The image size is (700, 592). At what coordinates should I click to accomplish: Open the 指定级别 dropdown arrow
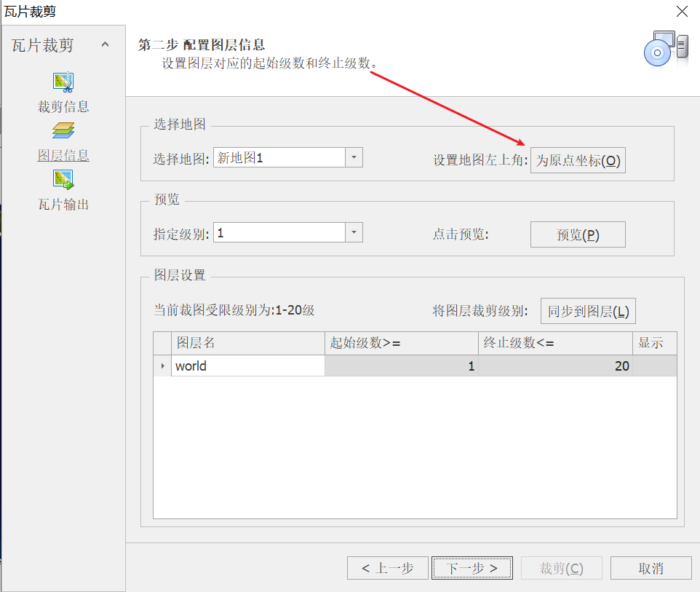point(354,232)
